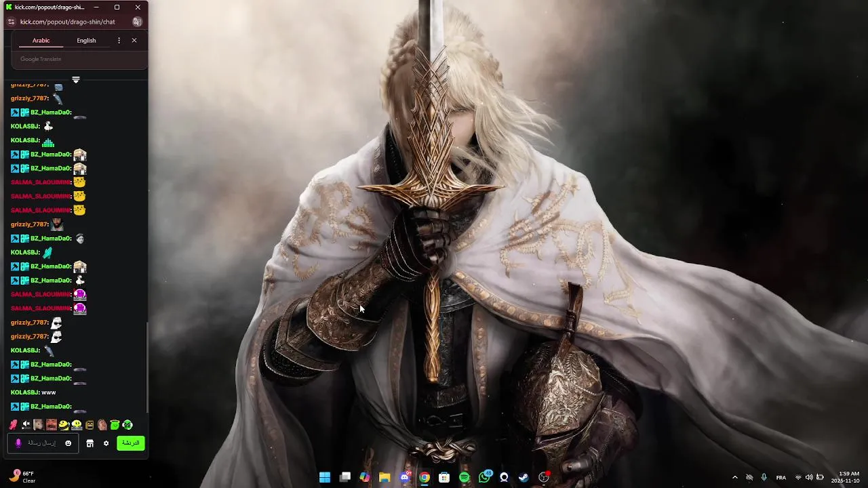Click the microphone in-use tray icon

764,477
